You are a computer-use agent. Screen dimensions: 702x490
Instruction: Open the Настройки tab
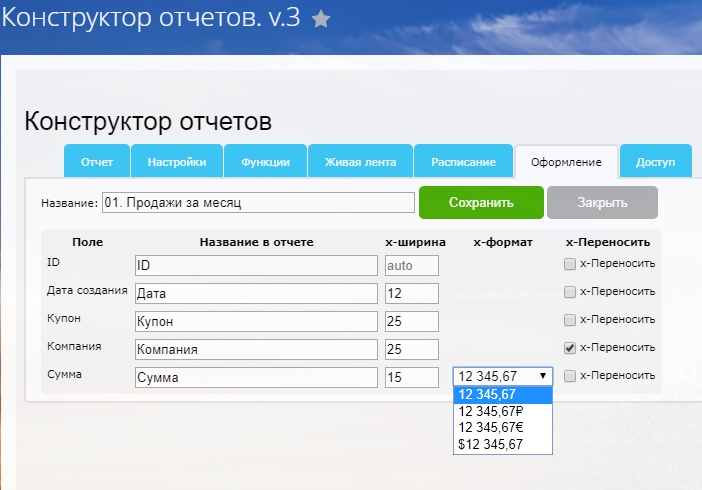[177, 162]
